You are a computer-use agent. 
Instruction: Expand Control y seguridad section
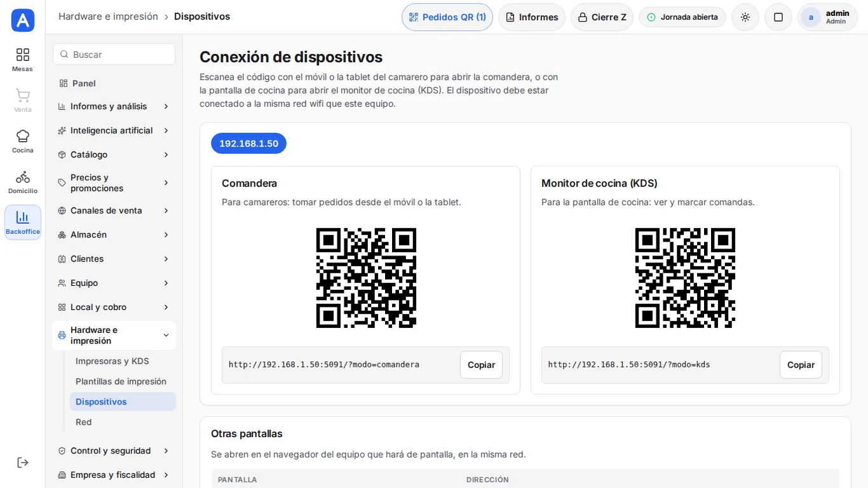pyautogui.click(x=114, y=451)
